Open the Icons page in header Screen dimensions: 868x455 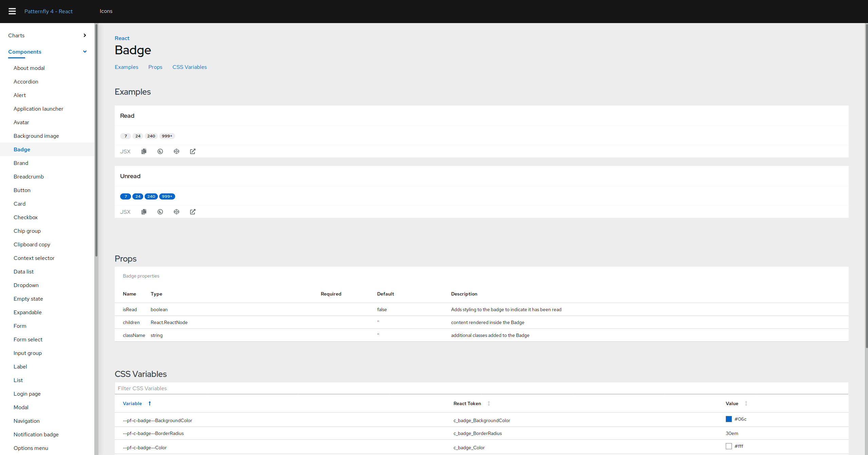[106, 11]
